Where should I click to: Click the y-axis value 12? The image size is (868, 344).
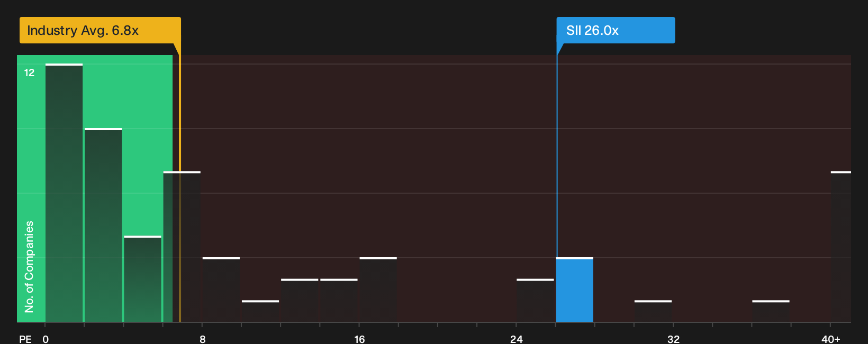pyautogui.click(x=29, y=73)
